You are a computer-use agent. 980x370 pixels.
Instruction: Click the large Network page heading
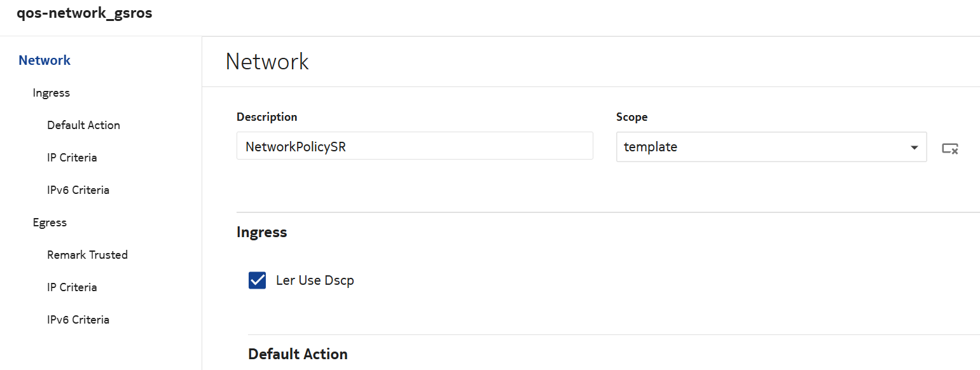tap(267, 62)
